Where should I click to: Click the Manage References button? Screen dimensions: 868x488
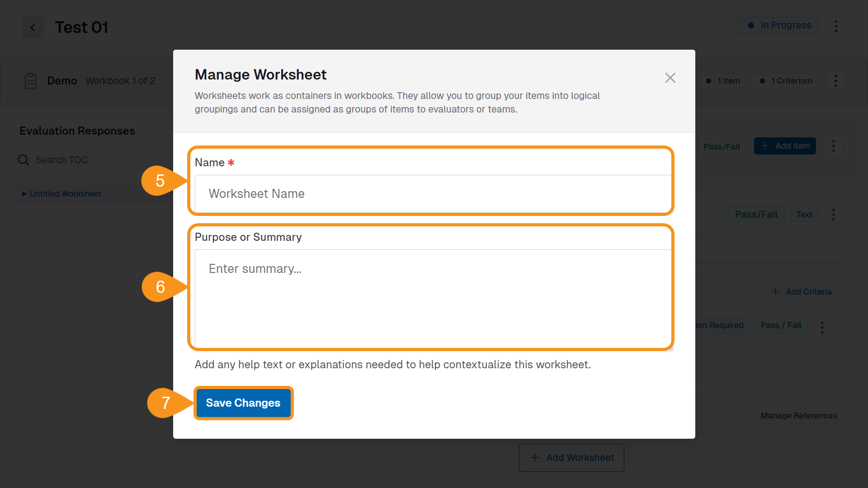pyautogui.click(x=798, y=415)
